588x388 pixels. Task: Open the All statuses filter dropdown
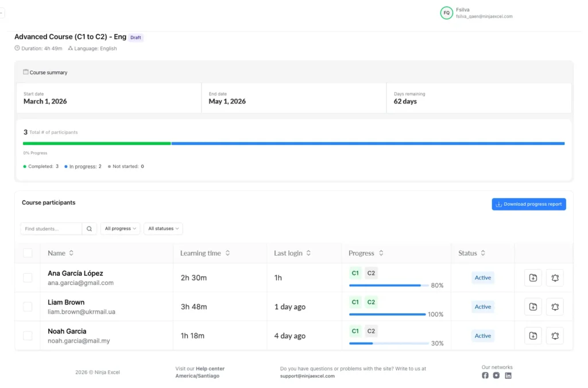163,228
